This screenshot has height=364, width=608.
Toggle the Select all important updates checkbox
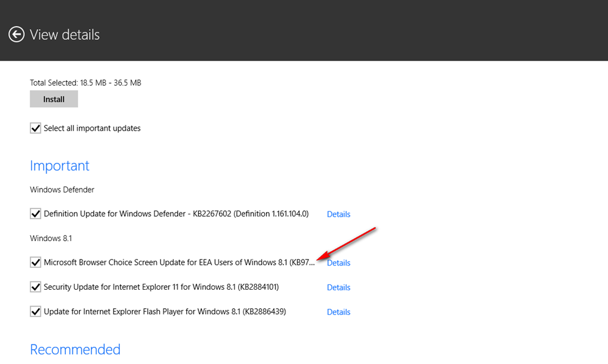(36, 128)
